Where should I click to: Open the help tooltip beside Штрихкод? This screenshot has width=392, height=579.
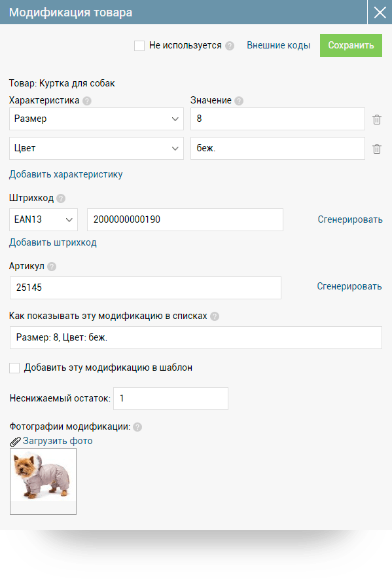pos(60,197)
